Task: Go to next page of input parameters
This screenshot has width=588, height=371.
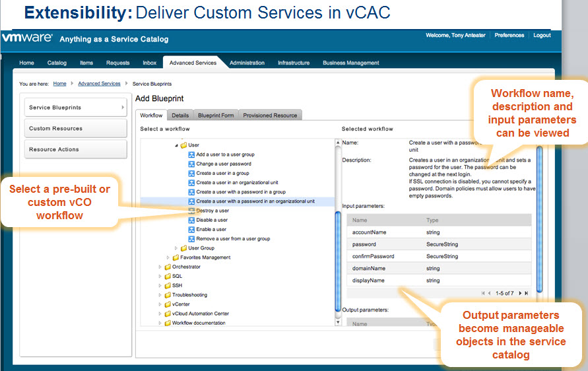Action: point(520,293)
